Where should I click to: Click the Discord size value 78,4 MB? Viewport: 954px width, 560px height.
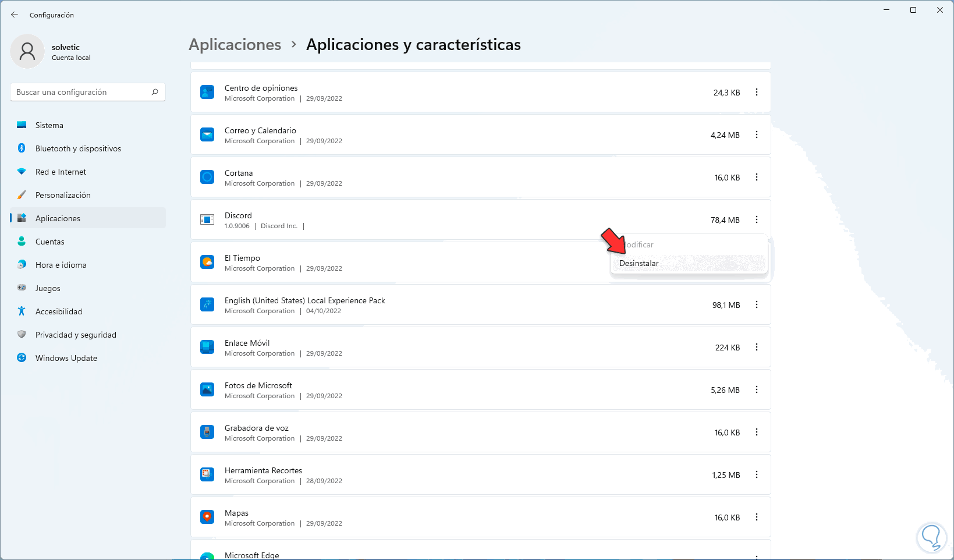pos(725,220)
